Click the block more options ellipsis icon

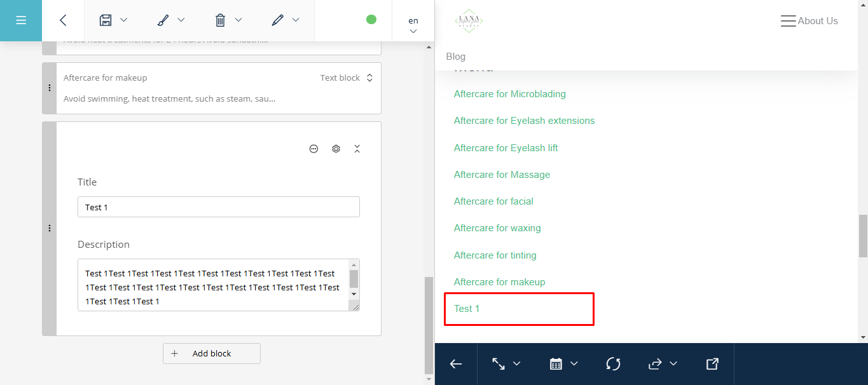coord(313,149)
